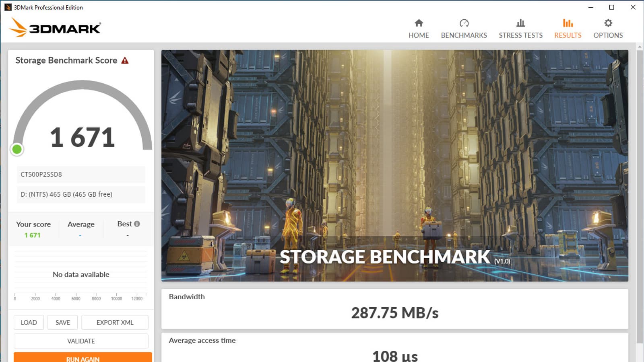The image size is (644, 362).
Task: Click the Average access time label
Action: pos(202,340)
